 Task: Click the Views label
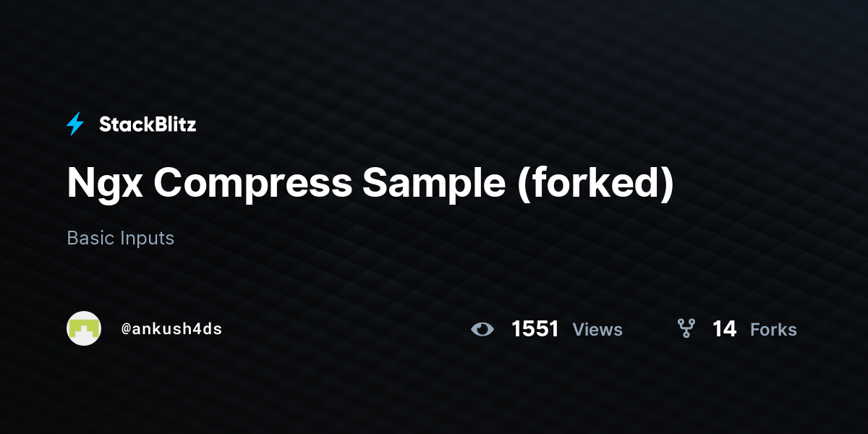[x=597, y=329]
